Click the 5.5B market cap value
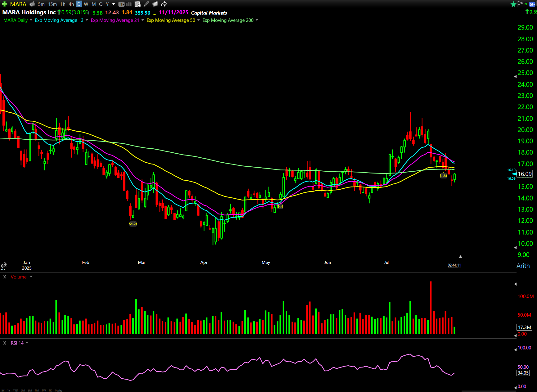Viewport: 537px width, 392px height. coord(98,13)
